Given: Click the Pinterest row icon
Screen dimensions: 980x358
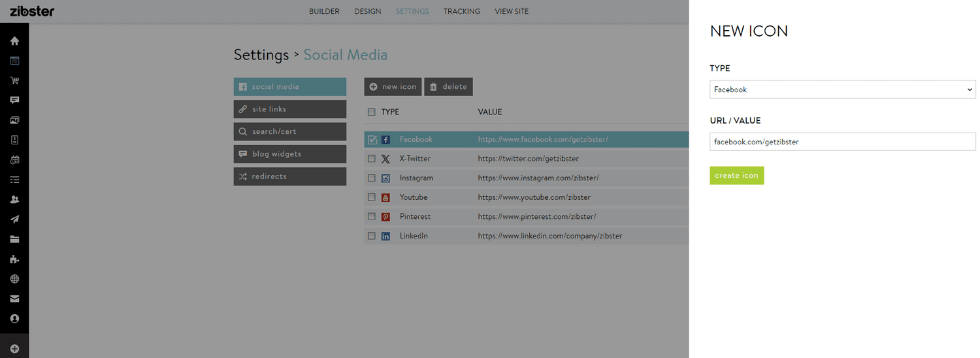Looking at the screenshot, I should pyautogui.click(x=385, y=216).
